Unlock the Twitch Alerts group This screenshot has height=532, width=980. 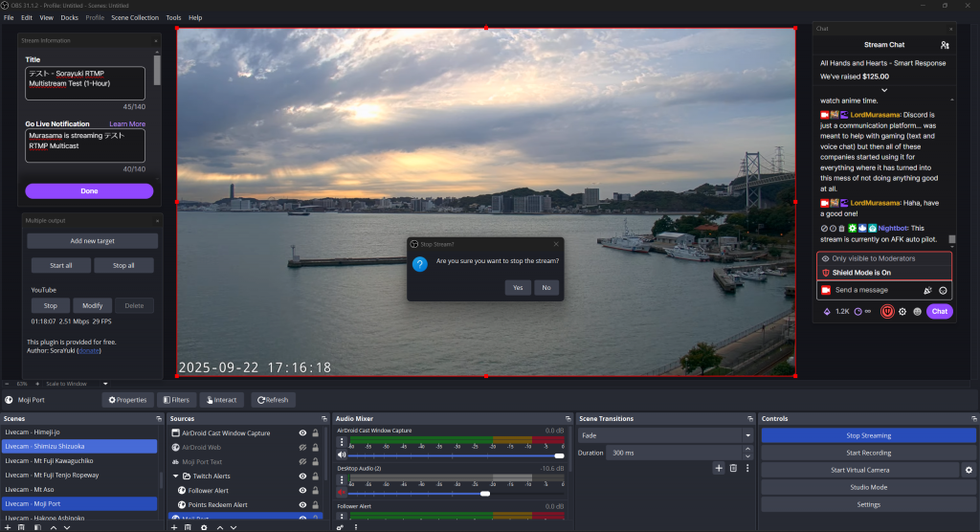click(315, 477)
